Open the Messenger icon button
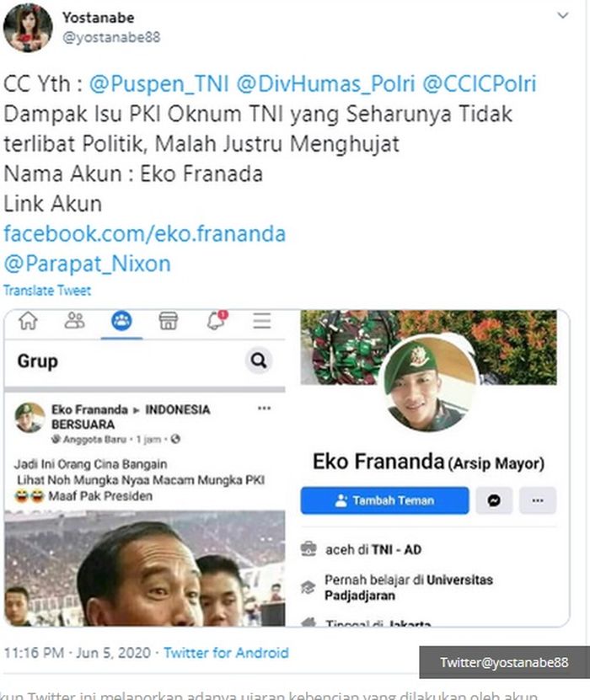Image resolution: width=590 pixels, height=700 pixels. 494,500
